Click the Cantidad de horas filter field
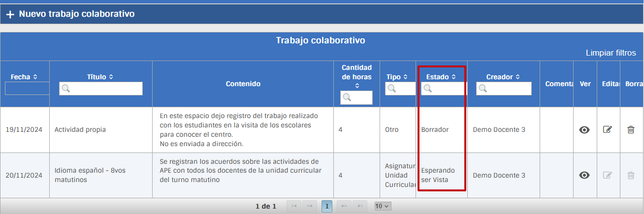 356,97
